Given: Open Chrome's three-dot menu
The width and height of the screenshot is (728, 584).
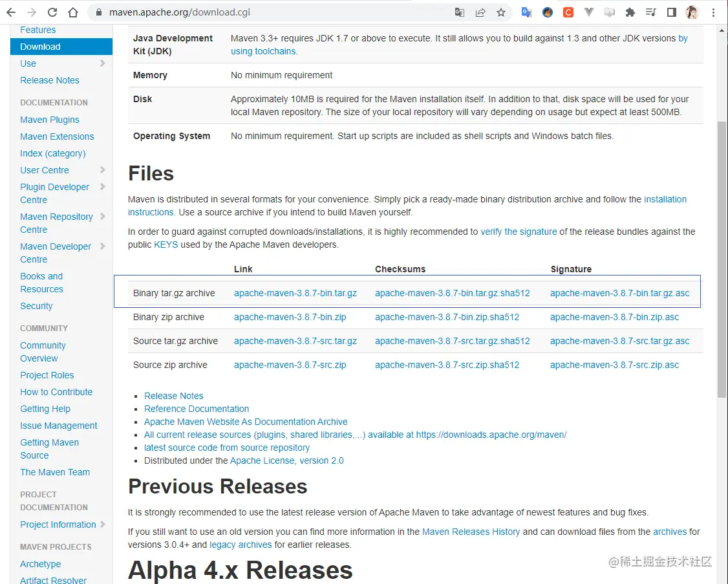Looking at the screenshot, I should click(714, 12).
